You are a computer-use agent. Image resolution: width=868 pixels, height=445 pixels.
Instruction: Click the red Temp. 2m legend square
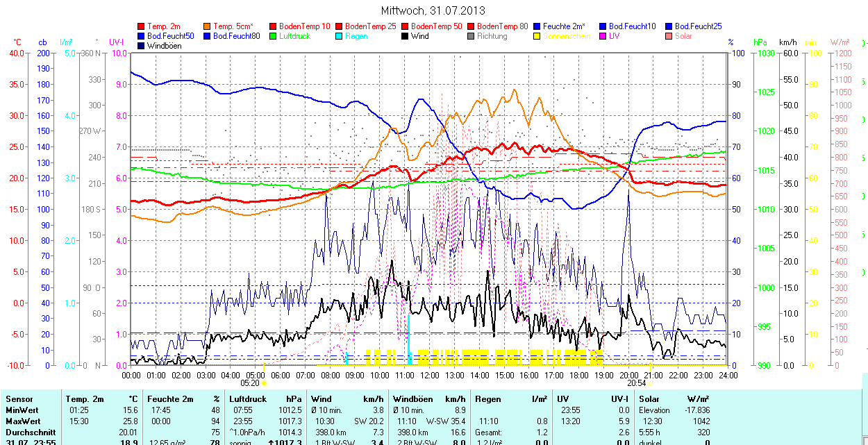(142, 26)
